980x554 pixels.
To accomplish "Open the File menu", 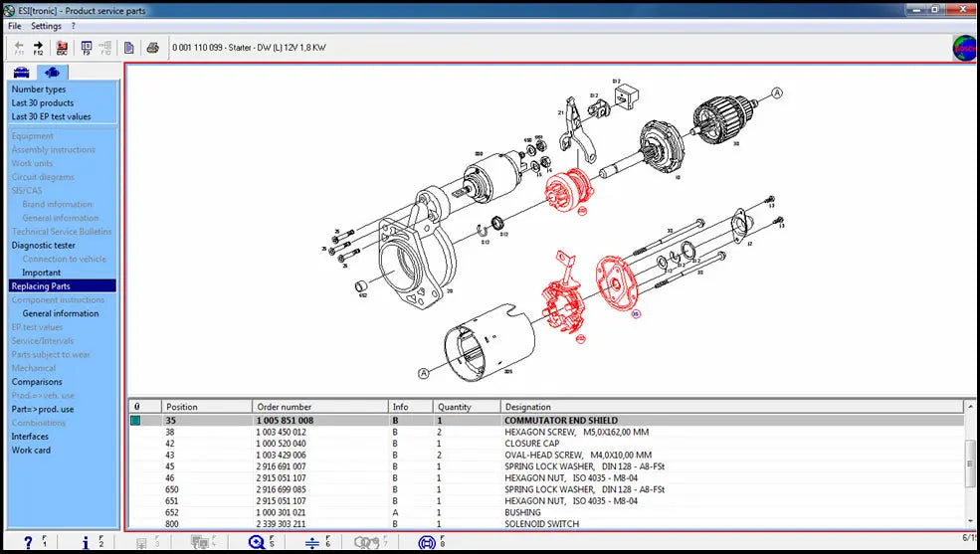I will 15,26.
